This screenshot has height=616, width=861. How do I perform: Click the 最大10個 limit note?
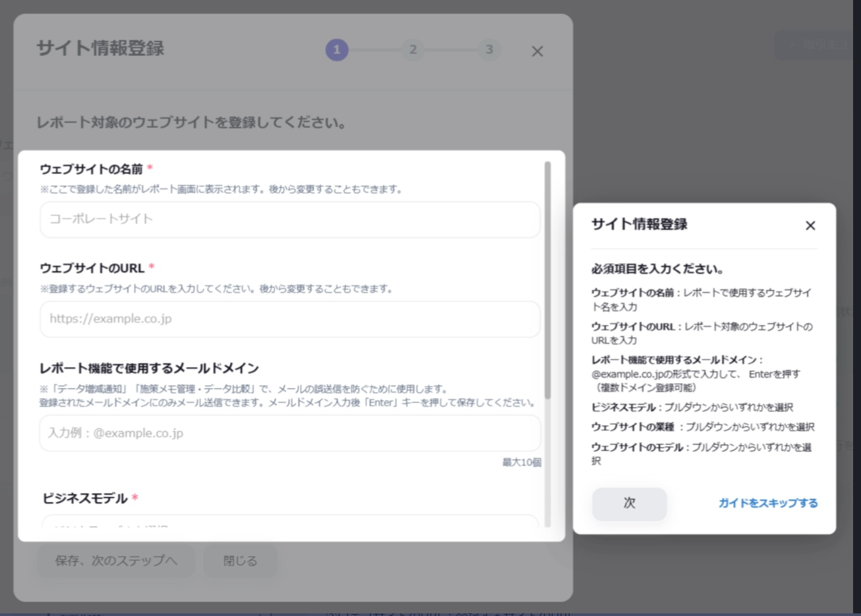[521, 462]
